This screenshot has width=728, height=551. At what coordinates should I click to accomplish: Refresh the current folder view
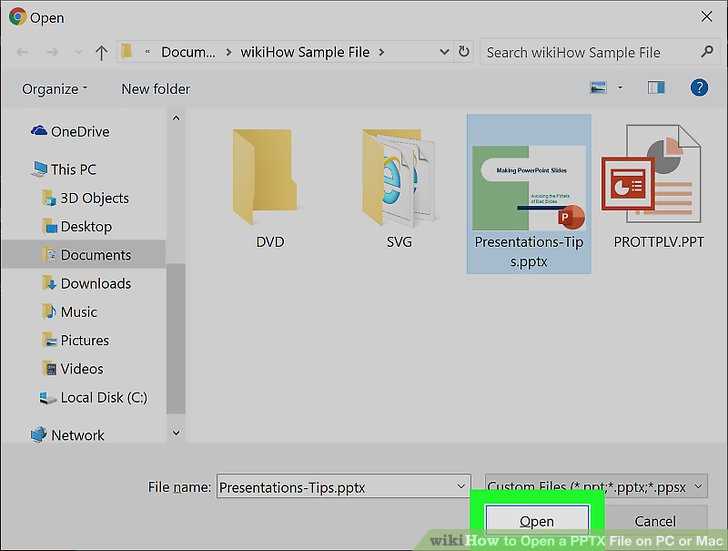coord(463,52)
